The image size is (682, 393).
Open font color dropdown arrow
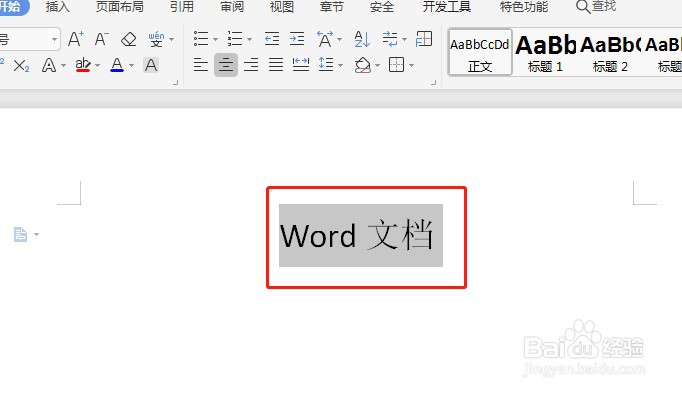pos(131,66)
